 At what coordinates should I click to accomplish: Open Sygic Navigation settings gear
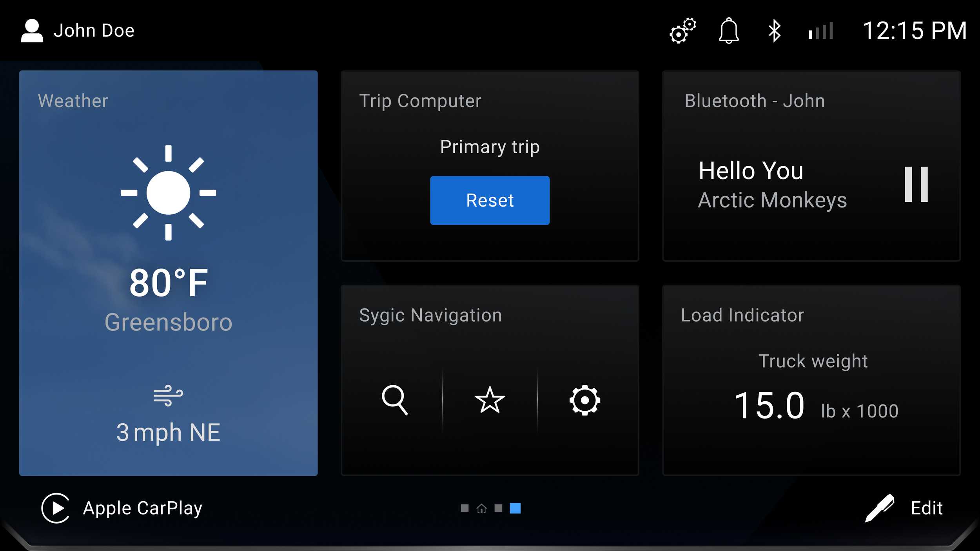[x=584, y=400]
